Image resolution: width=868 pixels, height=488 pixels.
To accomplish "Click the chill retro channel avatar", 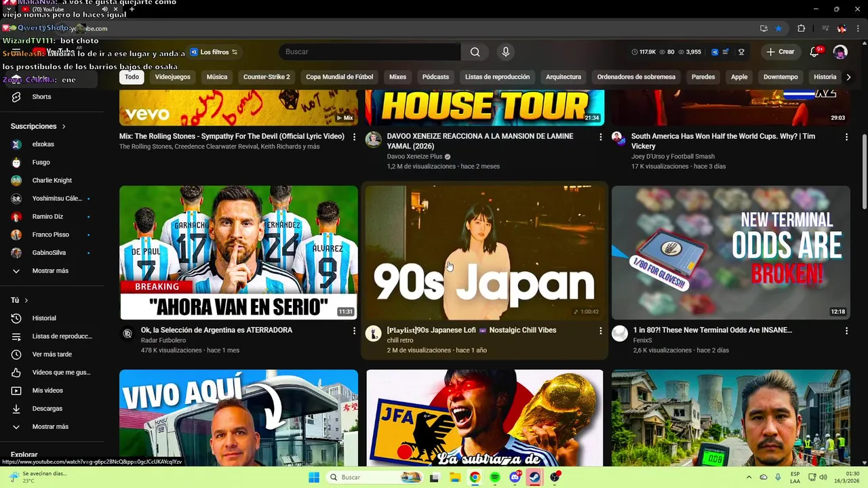I will 374,333.
